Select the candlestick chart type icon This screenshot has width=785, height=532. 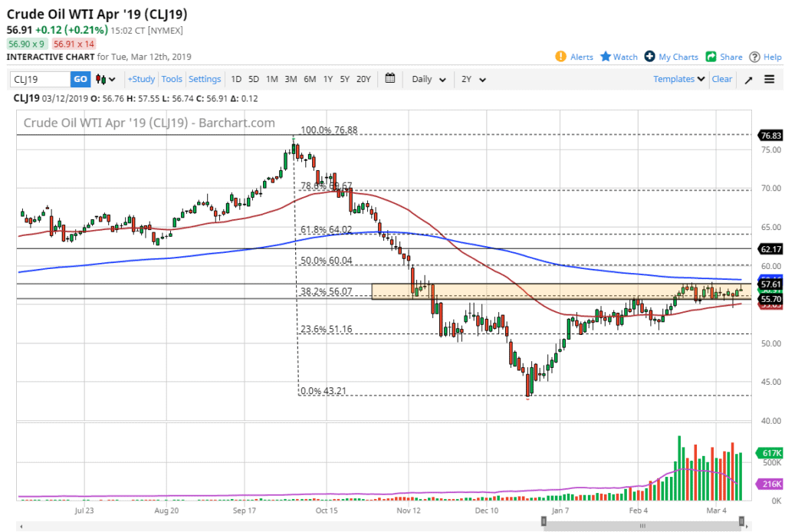(x=100, y=79)
